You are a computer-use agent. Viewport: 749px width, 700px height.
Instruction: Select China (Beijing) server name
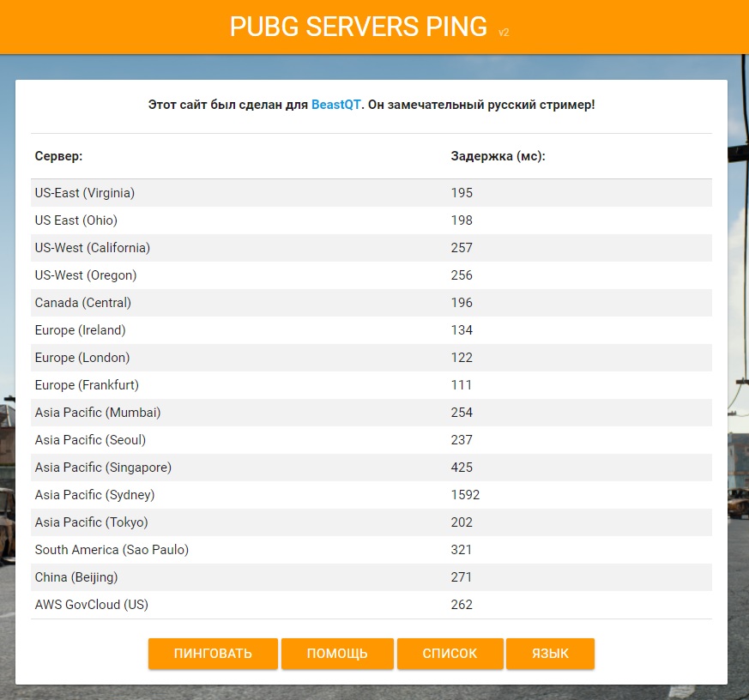(x=76, y=577)
